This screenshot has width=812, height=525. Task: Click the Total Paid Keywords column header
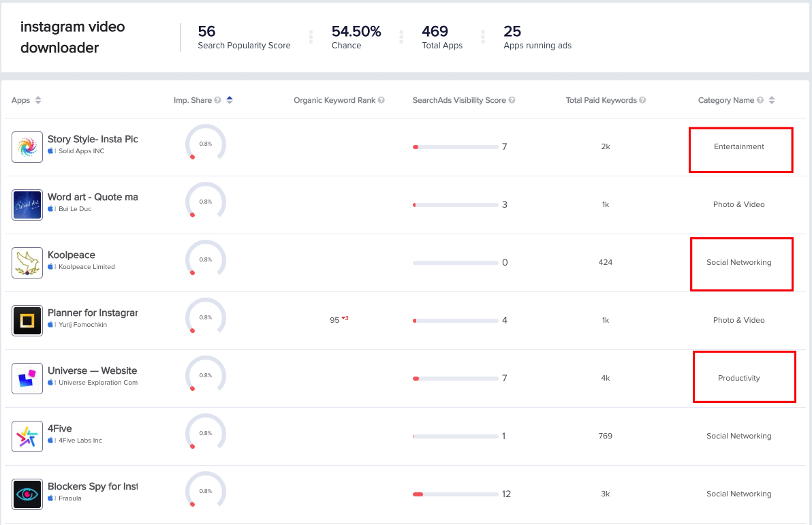pos(602,101)
